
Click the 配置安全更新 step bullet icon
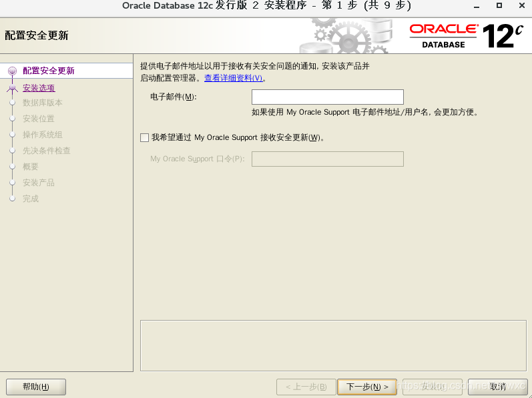coord(12,71)
